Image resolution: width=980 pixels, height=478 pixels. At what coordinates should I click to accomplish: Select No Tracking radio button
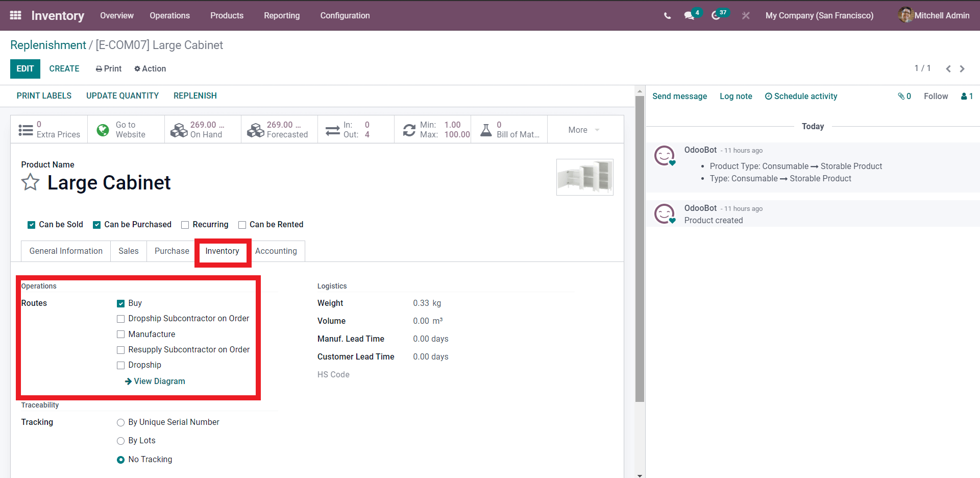pyautogui.click(x=121, y=460)
